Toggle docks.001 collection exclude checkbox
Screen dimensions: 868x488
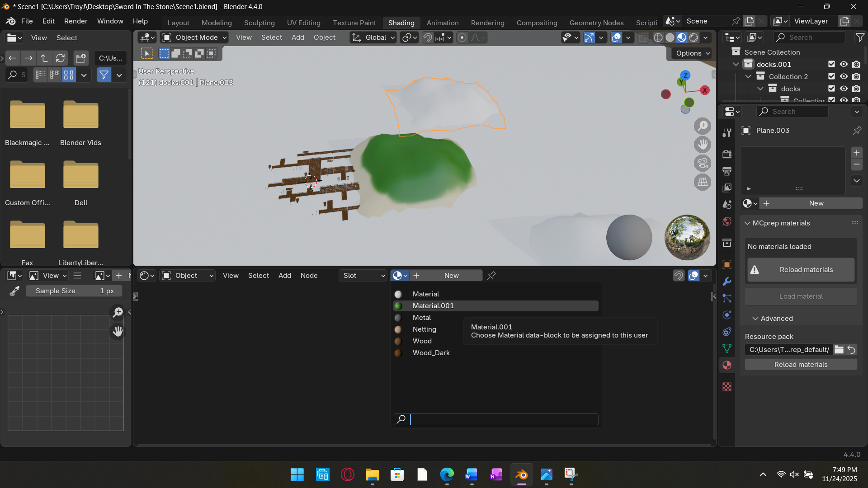pos(831,64)
